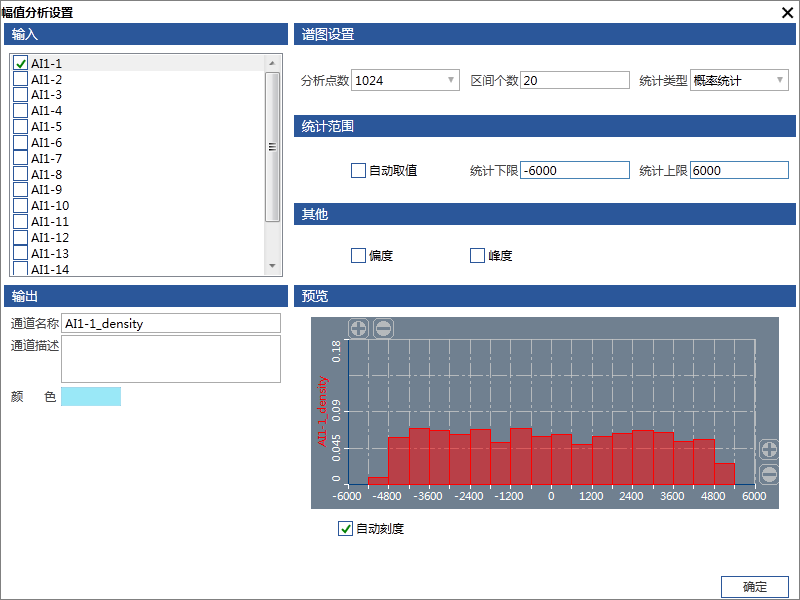Click the 统计上限 input field
Screen dimensions: 800x600
739,170
